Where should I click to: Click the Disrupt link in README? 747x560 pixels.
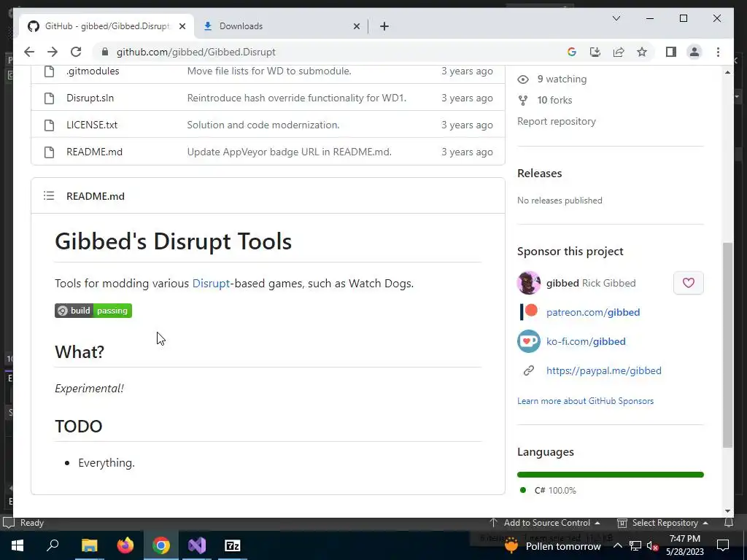click(x=211, y=284)
